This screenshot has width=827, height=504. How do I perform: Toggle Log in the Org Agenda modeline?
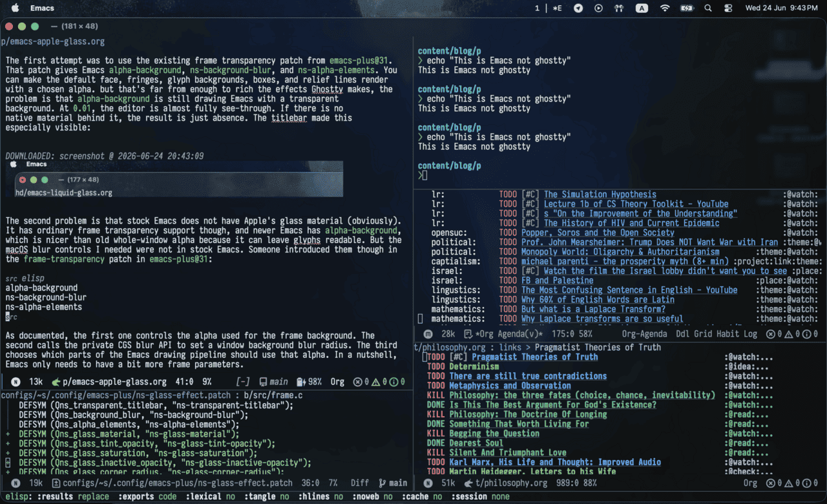(x=750, y=334)
